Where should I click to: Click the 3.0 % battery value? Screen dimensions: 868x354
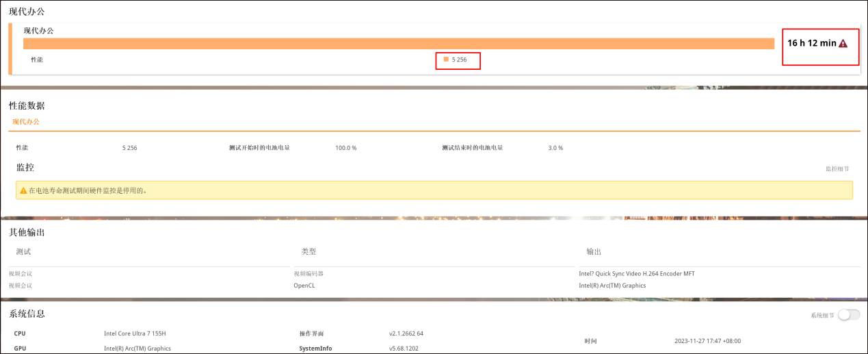555,148
